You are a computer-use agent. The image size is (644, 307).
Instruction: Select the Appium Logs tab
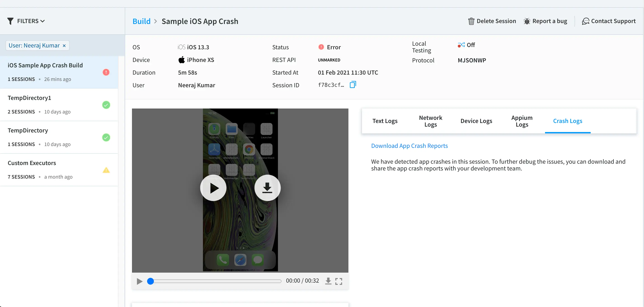click(522, 121)
